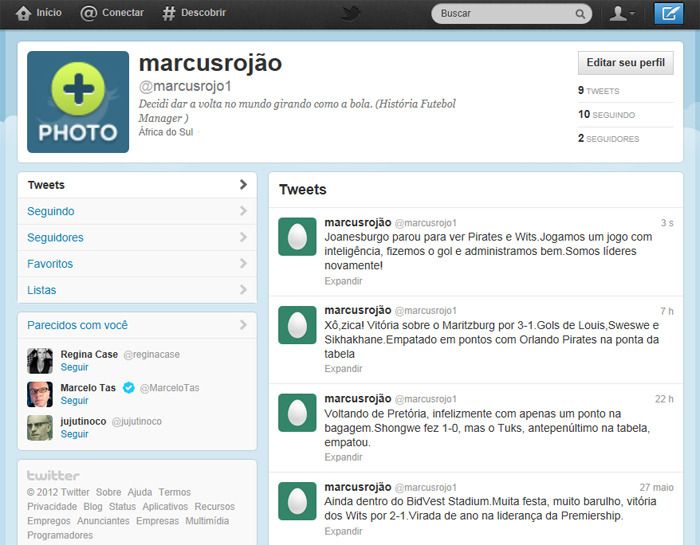Click Marcelo Tas verified badge
The width and height of the screenshot is (700, 545).
click(x=128, y=388)
